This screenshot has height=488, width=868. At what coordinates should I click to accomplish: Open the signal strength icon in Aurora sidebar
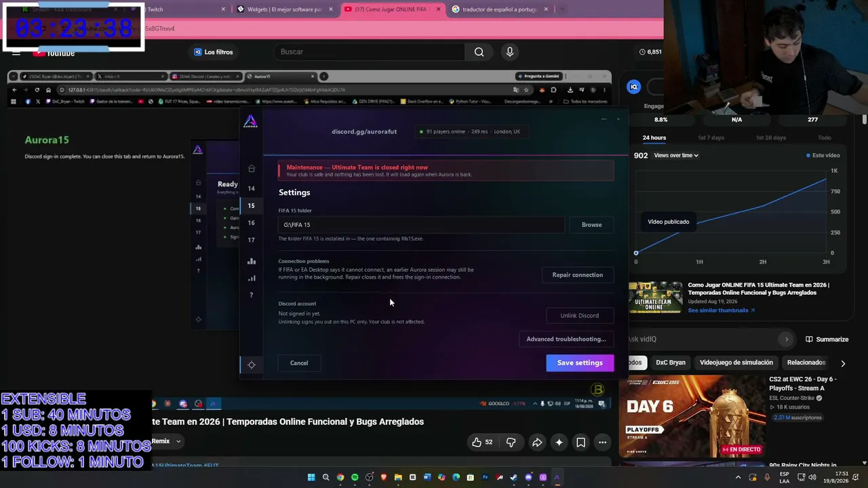[252, 278]
